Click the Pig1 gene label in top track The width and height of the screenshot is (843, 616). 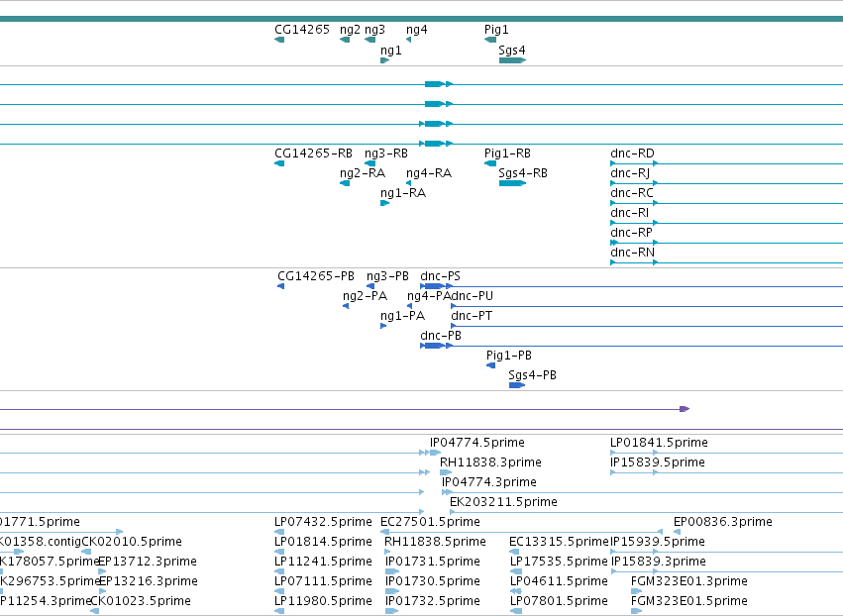point(496,30)
